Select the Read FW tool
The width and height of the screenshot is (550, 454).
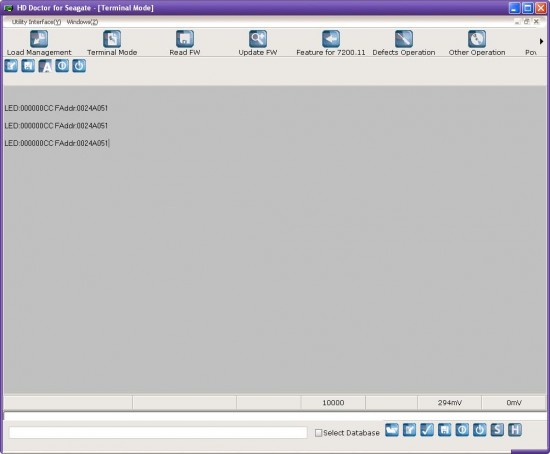tap(185, 43)
